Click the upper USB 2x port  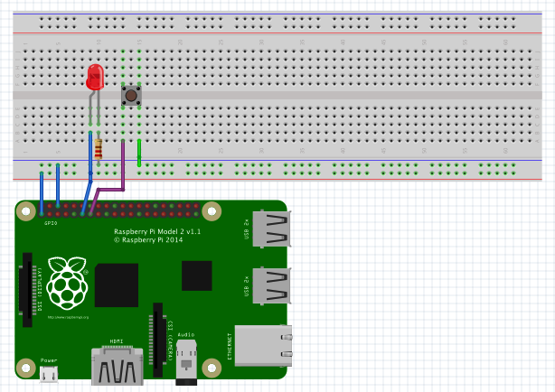click(272, 229)
